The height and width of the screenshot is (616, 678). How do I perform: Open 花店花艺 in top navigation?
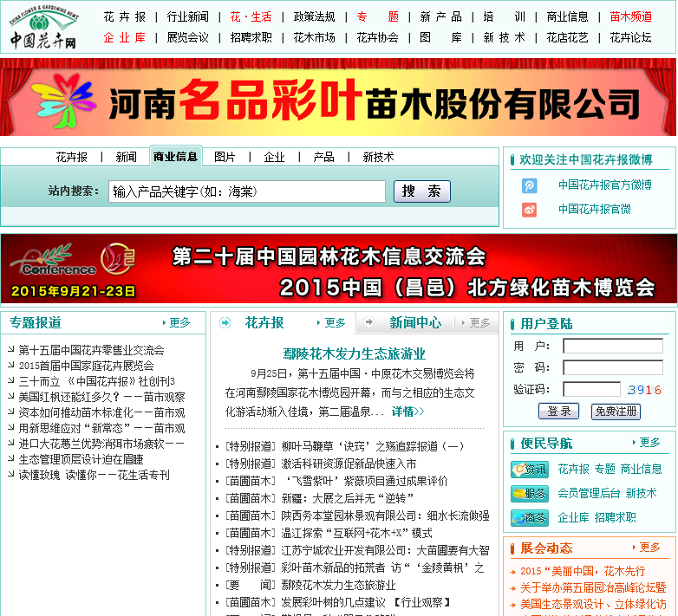point(567,37)
